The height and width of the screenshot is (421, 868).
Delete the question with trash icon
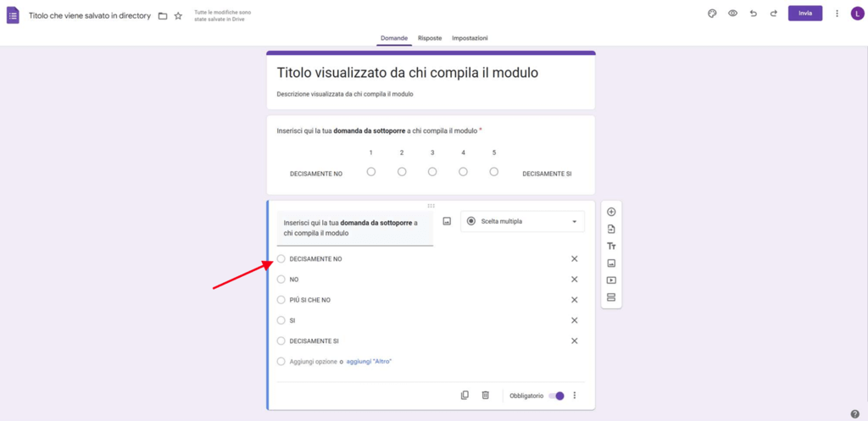click(486, 396)
